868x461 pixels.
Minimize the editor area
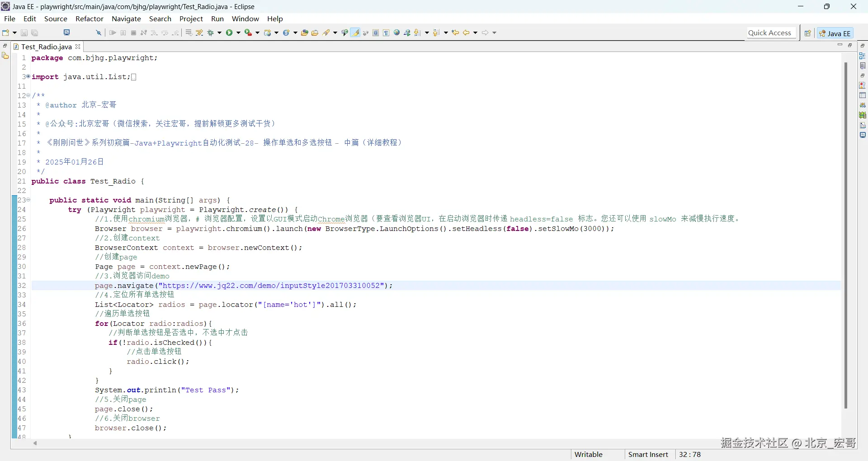point(840,45)
